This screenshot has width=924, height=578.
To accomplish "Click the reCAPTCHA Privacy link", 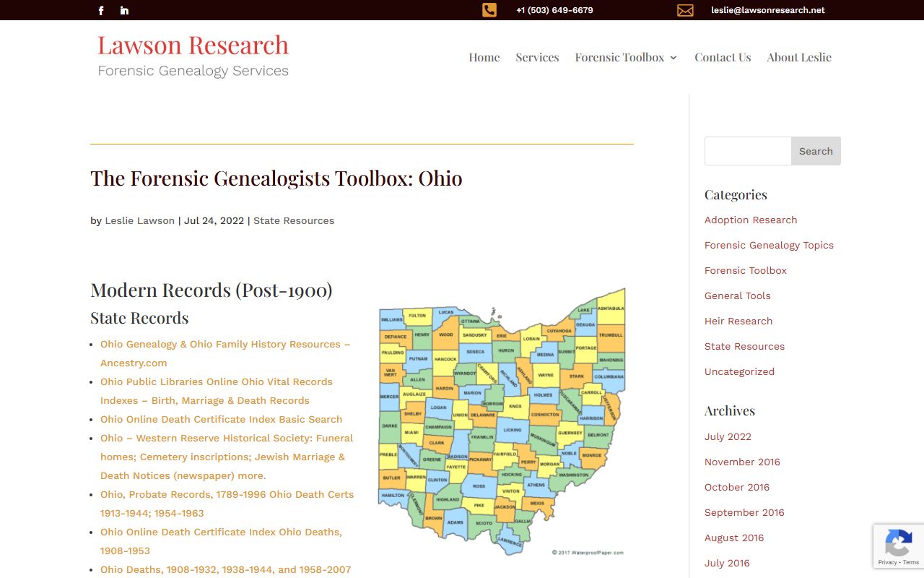I will click(887, 562).
